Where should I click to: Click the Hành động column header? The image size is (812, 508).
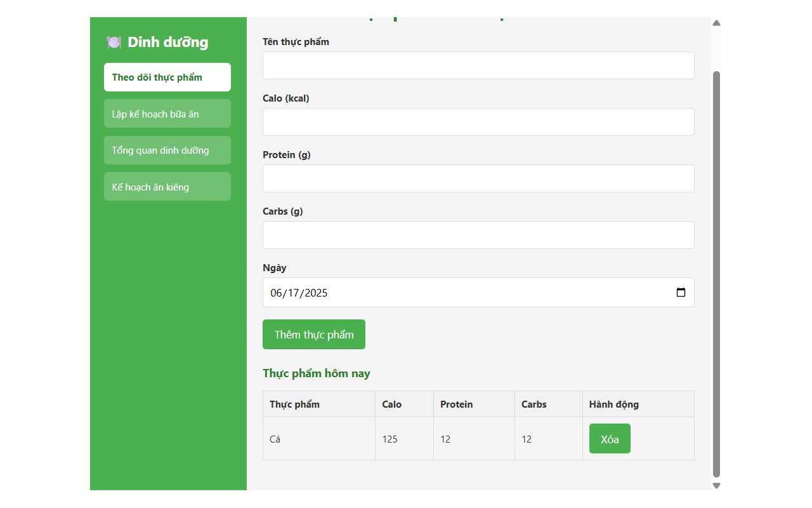point(613,404)
